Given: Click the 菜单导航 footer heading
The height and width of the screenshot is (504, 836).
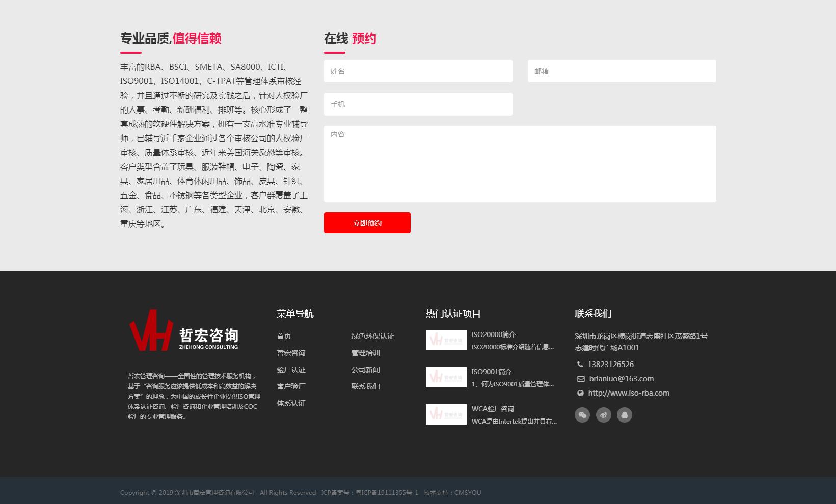Looking at the screenshot, I should pyautogui.click(x=295, y=314).
